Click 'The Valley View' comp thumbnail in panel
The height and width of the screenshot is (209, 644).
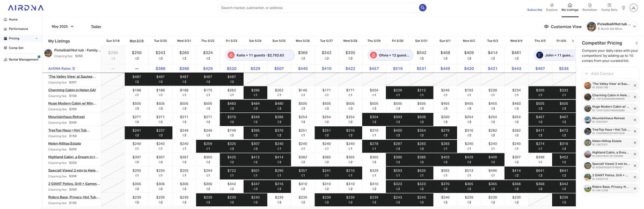tap(588, 85)
